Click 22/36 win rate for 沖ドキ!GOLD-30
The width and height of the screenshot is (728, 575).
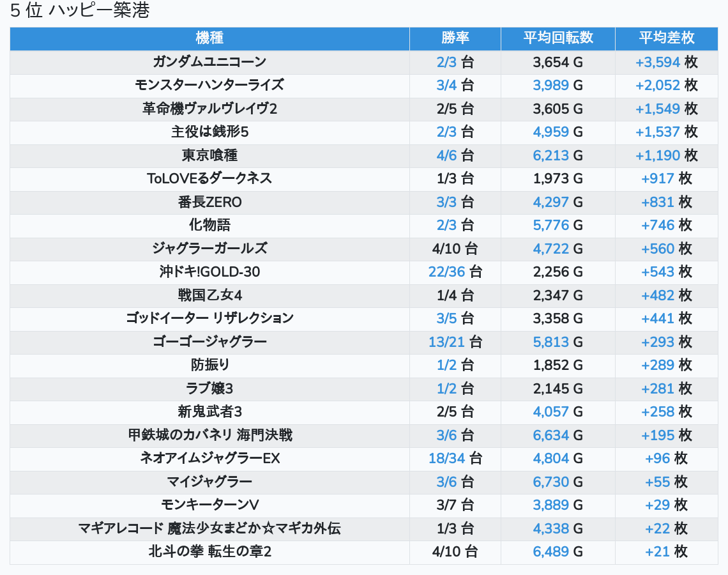click(446, 272)
